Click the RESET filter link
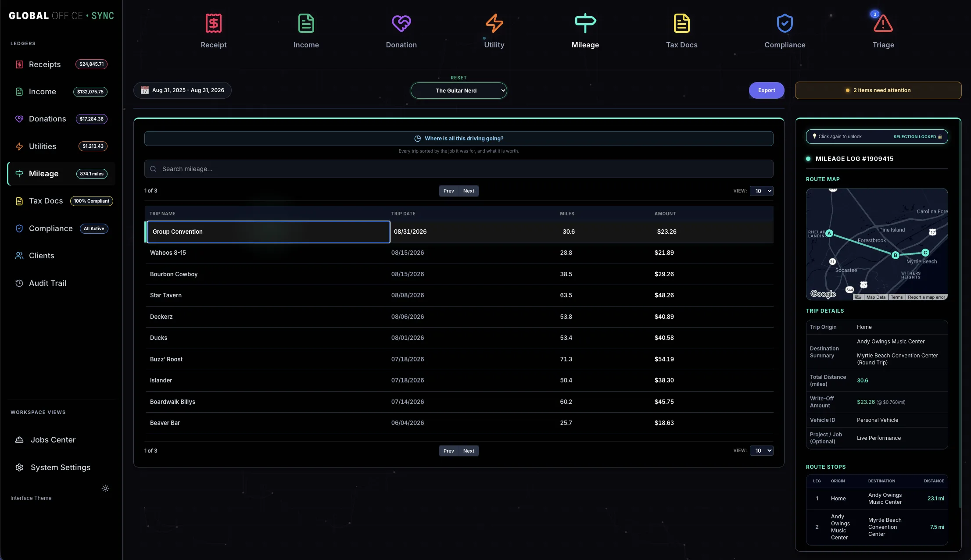Viewport: 971px width, 560px height. coord(459,78)
